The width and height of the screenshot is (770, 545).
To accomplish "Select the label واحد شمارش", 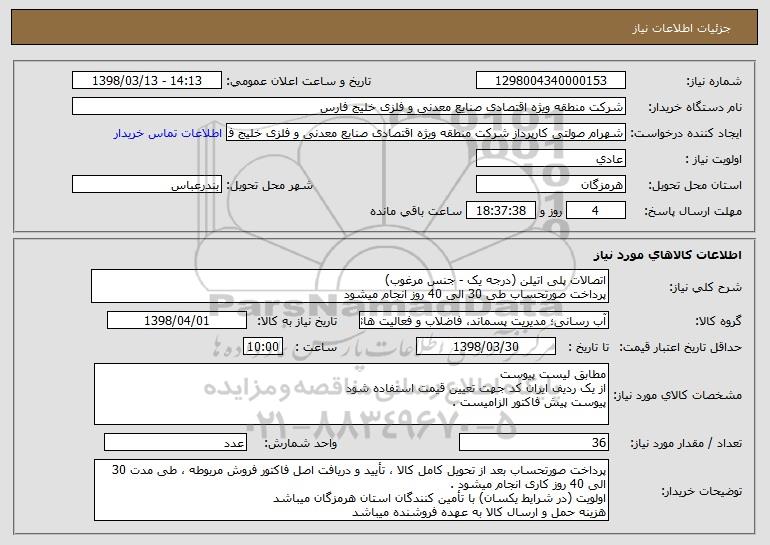I will click(x=301, y=443).
